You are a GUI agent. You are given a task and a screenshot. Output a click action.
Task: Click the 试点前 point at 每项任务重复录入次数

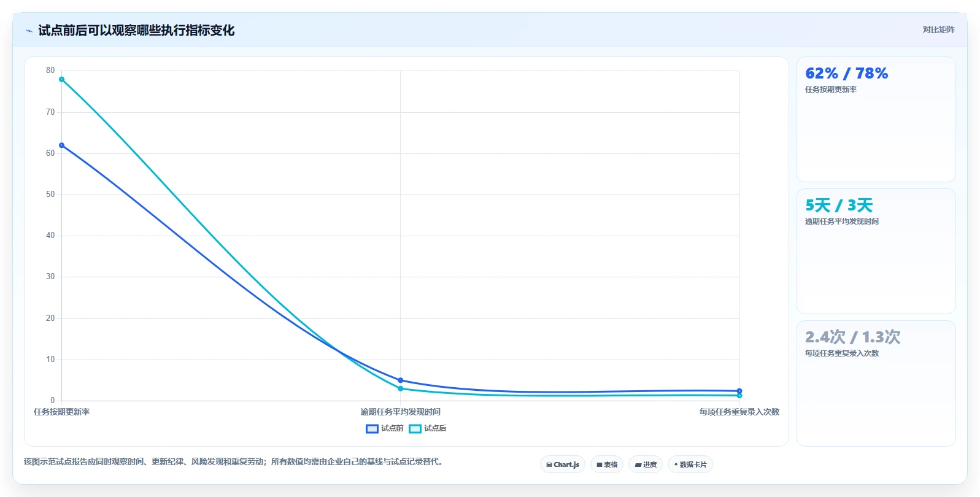[x=739, y=391]
